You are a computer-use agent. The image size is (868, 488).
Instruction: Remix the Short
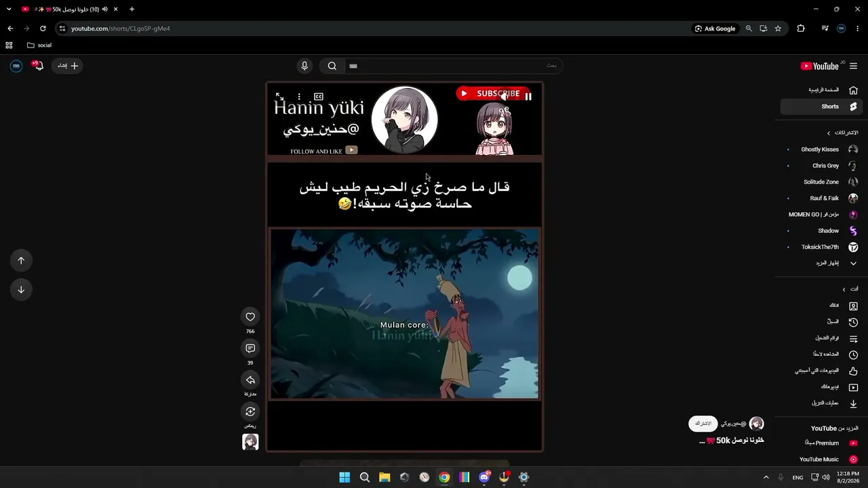coord(250,411)
